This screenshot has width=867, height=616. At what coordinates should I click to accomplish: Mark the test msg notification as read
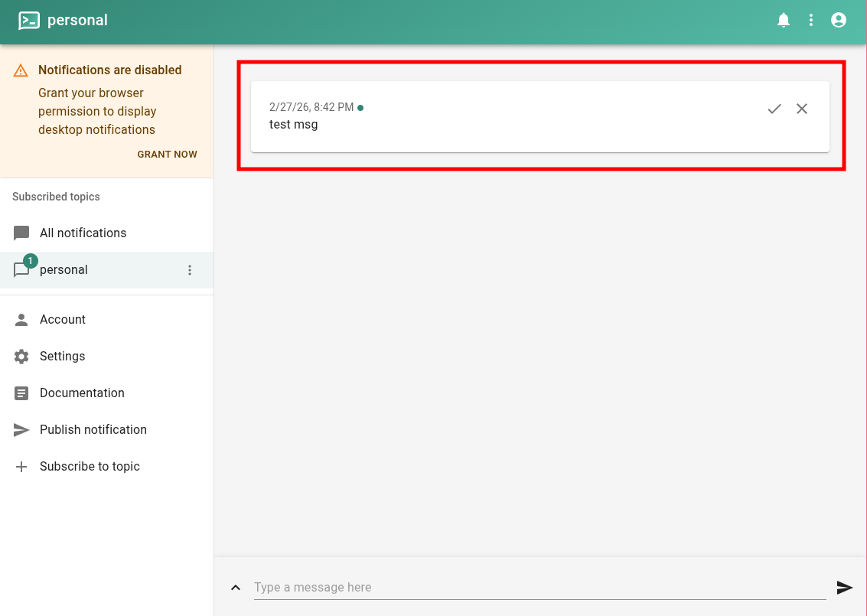coord(774,109)
